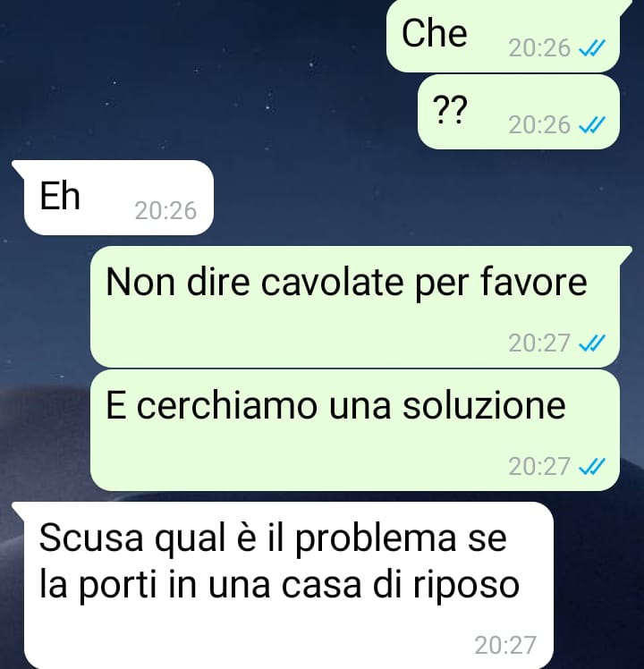Tap the word "soluzione" in the green bubble
Viewport: 644px width, 669px height.
[484, 405]
